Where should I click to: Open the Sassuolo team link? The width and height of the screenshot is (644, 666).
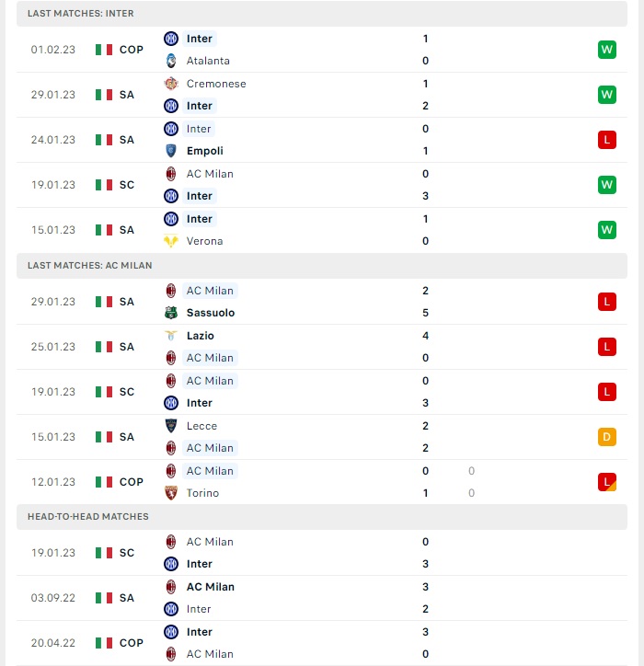pos(211,313)
